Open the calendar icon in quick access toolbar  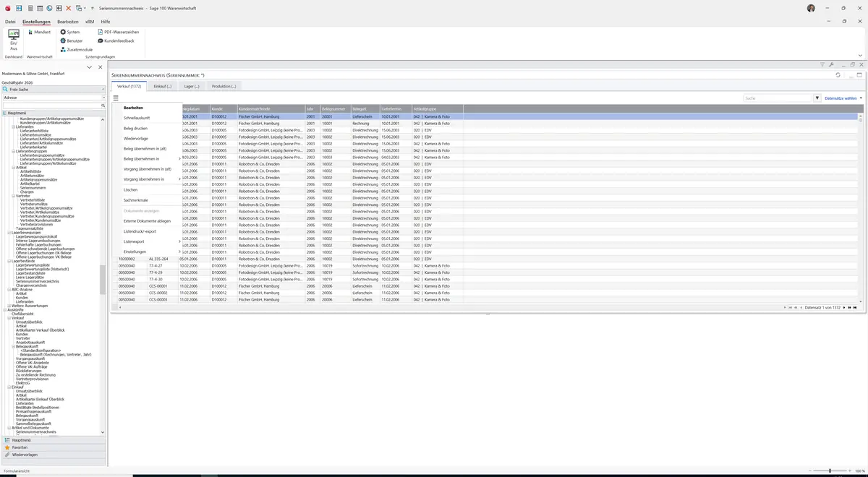[x=40, y=8]
